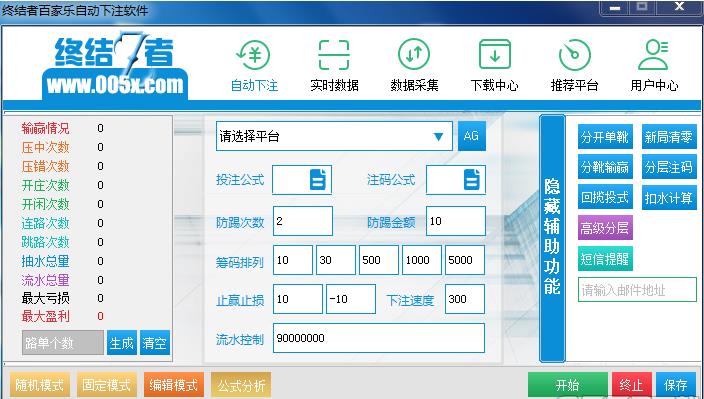Toggle the 短信提醒 SMS reminder
The image size is (704, 399).
pos(605,259)
